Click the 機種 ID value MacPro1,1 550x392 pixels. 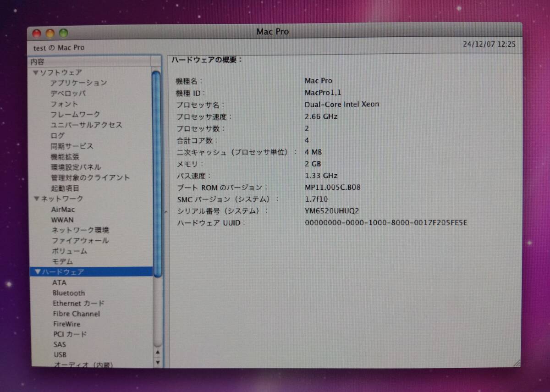323,93
